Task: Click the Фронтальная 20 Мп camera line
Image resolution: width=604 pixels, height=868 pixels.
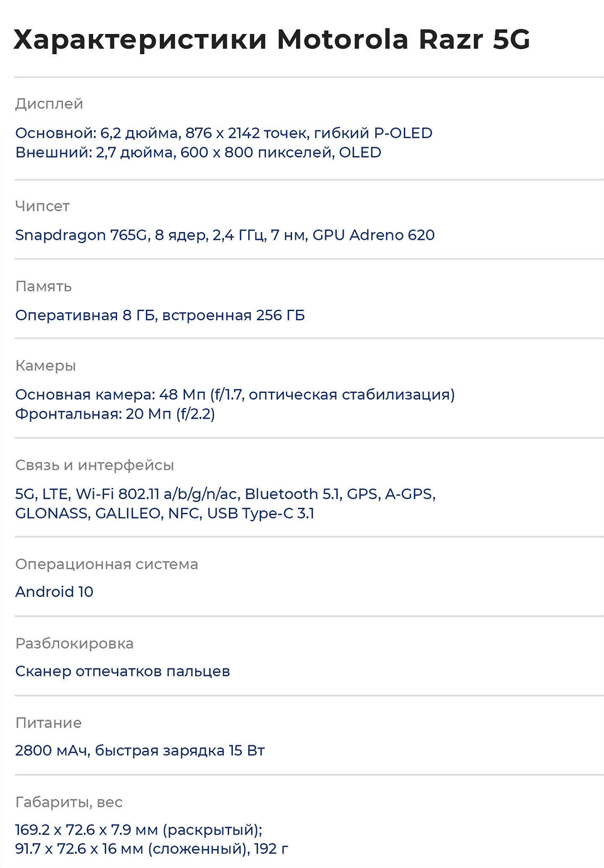Action: 115,414
